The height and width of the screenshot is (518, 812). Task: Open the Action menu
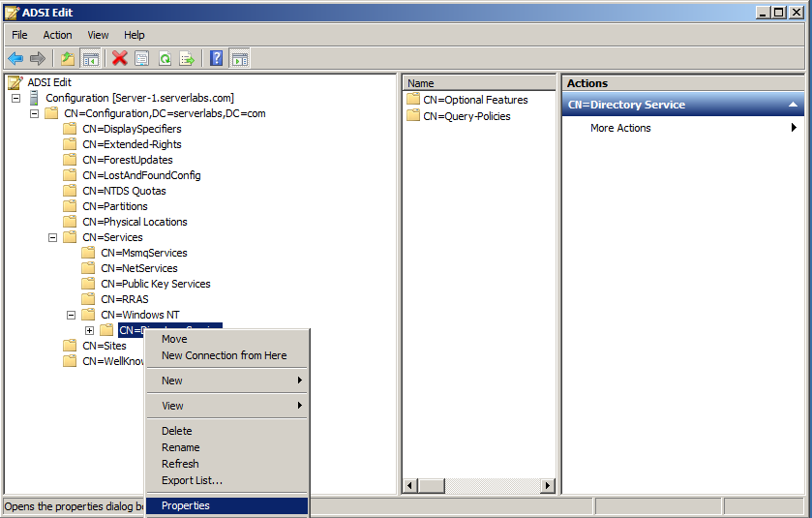coord(57,35)
